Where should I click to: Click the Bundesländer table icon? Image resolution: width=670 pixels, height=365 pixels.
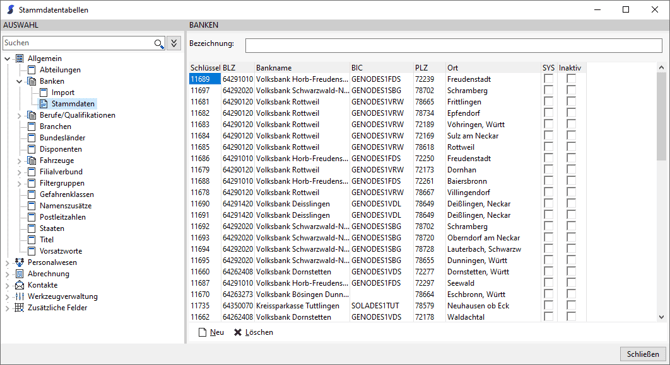coord(32,138)
